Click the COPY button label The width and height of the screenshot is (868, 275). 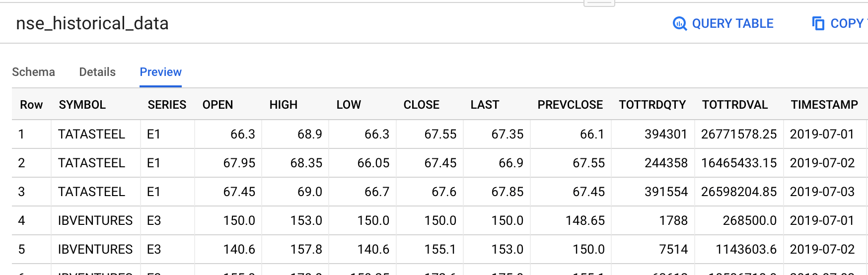click(847, 23)
